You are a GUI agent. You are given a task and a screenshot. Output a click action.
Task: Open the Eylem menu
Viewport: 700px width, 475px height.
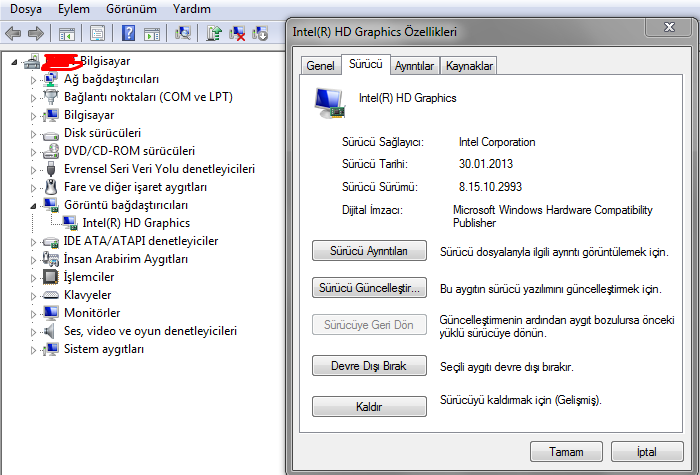74,9
